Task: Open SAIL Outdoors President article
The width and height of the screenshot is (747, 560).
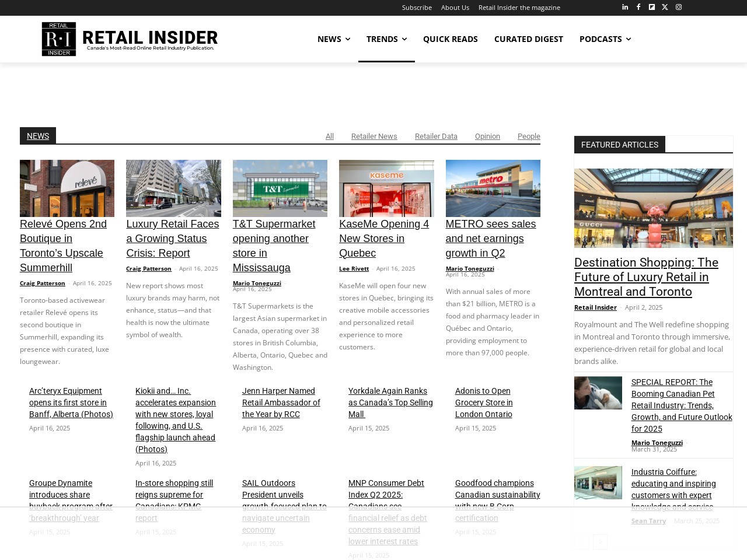Action: click(284, 506)
